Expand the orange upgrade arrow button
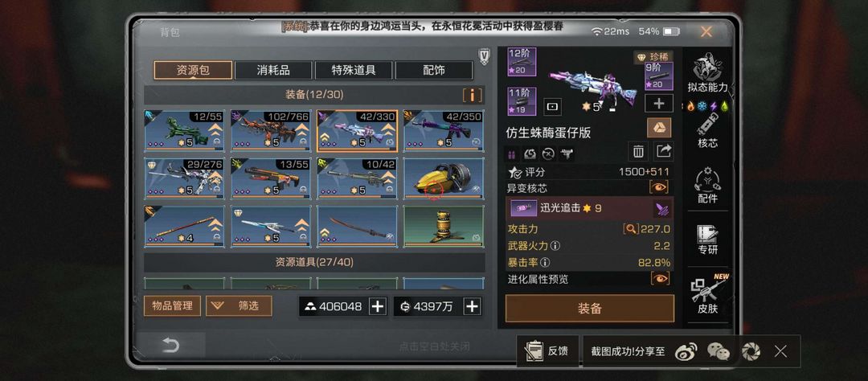This screenshot has width=868, height=381. coord(659,127)
